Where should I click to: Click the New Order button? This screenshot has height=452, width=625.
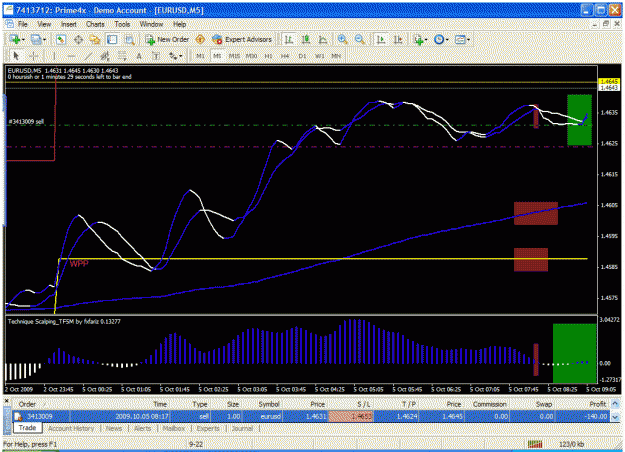click(x=167, y=39)
